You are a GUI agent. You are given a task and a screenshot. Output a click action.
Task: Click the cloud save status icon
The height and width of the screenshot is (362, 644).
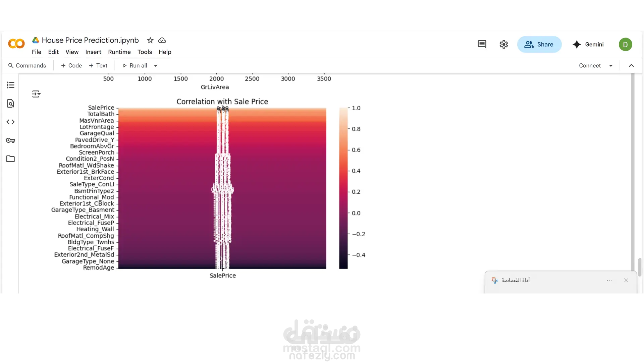162,40
